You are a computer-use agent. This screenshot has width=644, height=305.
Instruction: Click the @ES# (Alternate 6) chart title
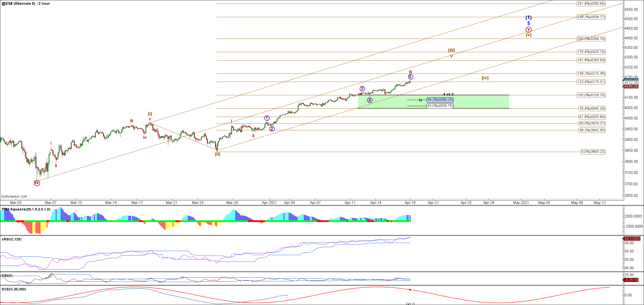[x=26, y=4]
